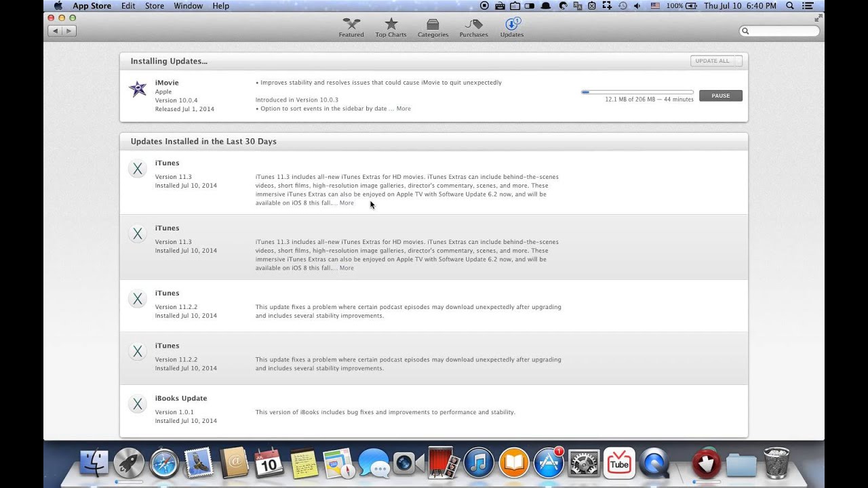
Task: Pause the iMovie update download
Action: coord(720,96)
